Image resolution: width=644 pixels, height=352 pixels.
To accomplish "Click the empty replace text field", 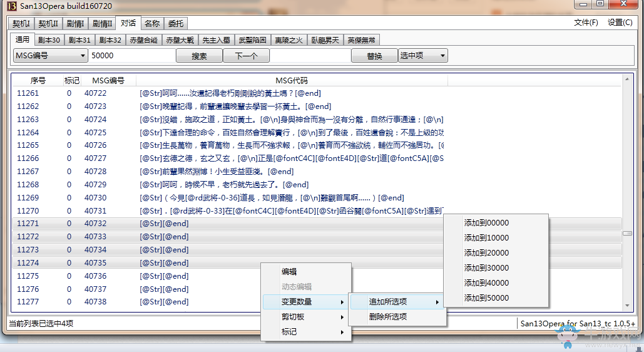I will (x=310, y=56).
